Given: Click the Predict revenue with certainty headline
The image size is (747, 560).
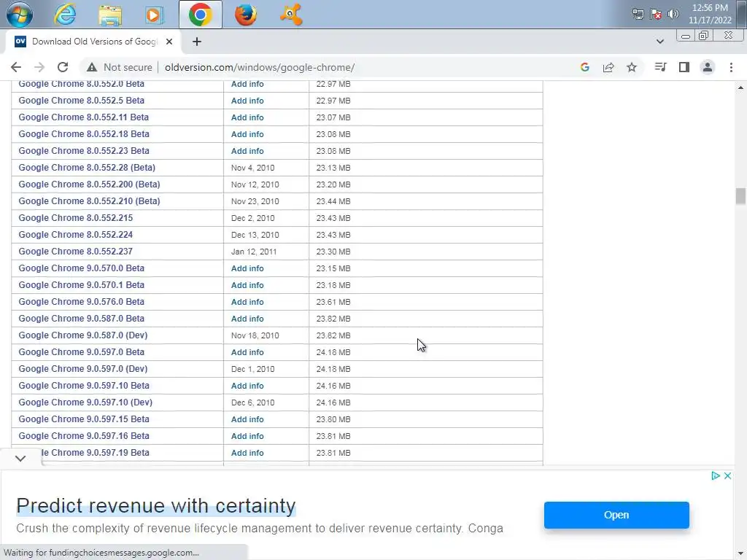Looking at the screenshot, I should pos(156,506).
